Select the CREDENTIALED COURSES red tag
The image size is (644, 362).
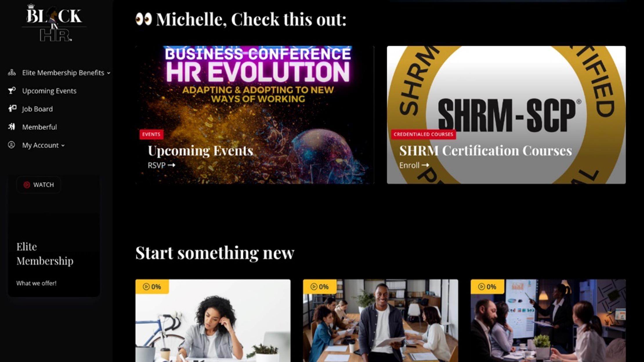[x=423, y=134]
